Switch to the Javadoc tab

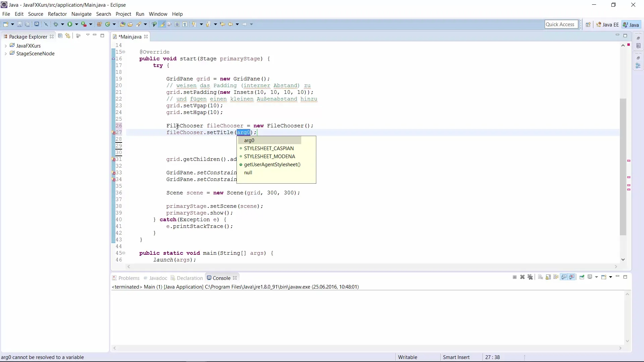[155, 278]
